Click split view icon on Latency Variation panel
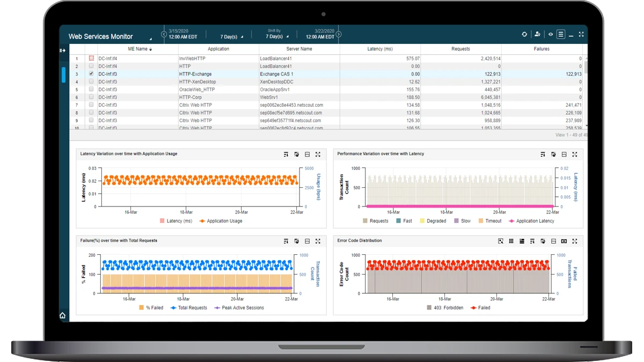 (308, 154)
